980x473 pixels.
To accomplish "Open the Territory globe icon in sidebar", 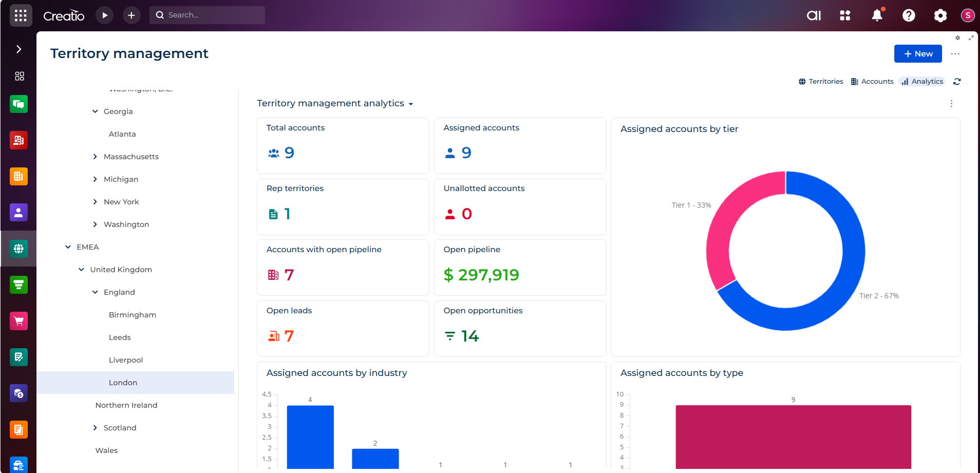I will (18, 249).
